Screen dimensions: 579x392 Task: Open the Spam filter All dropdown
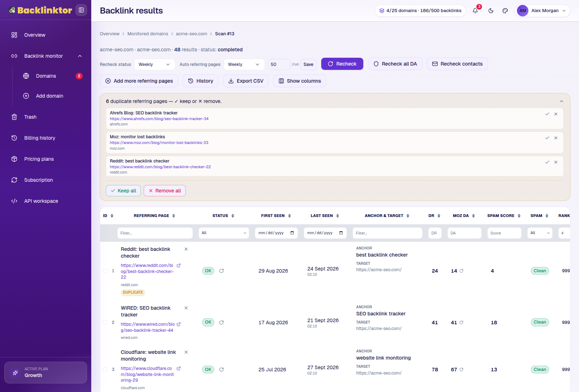point(540,233)
